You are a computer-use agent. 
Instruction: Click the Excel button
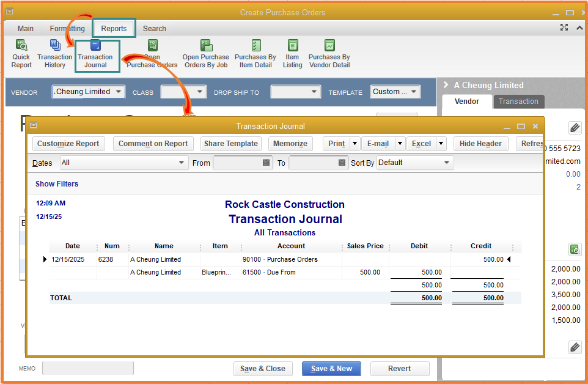(422, 143)
